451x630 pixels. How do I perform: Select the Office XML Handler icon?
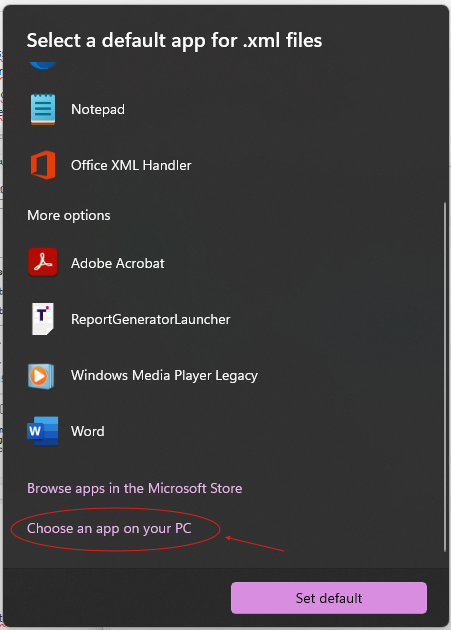coord(43,165)
